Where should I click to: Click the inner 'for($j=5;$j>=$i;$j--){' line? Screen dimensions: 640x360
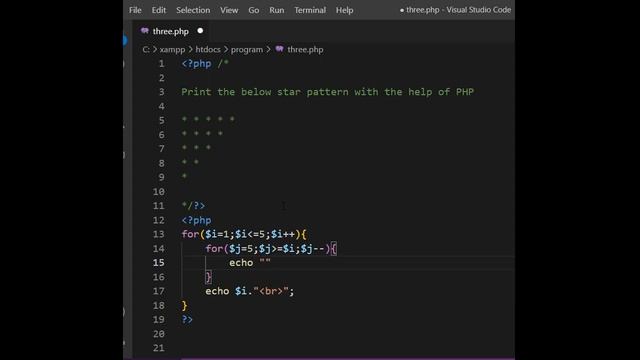pyautogui.click(x=271, y=249)
